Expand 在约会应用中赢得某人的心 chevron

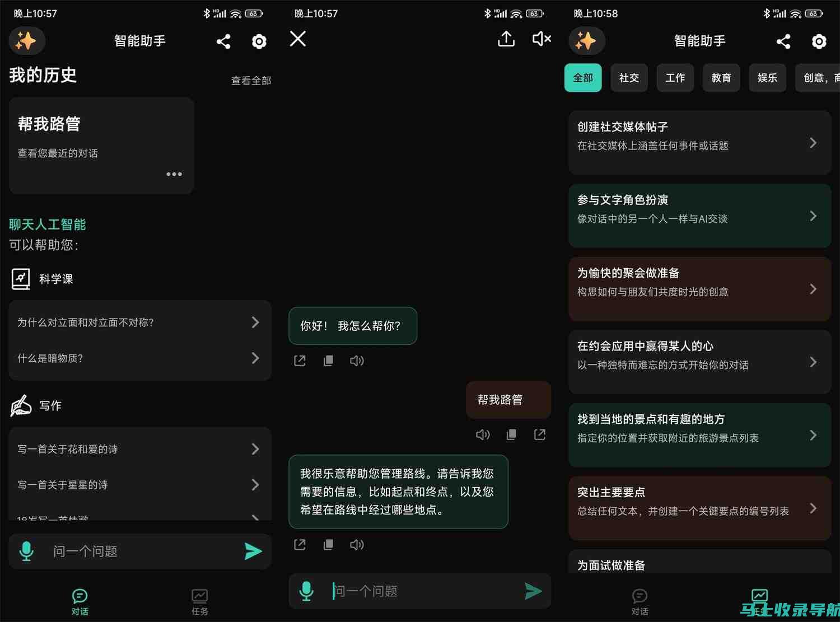[x=813, y=362]
